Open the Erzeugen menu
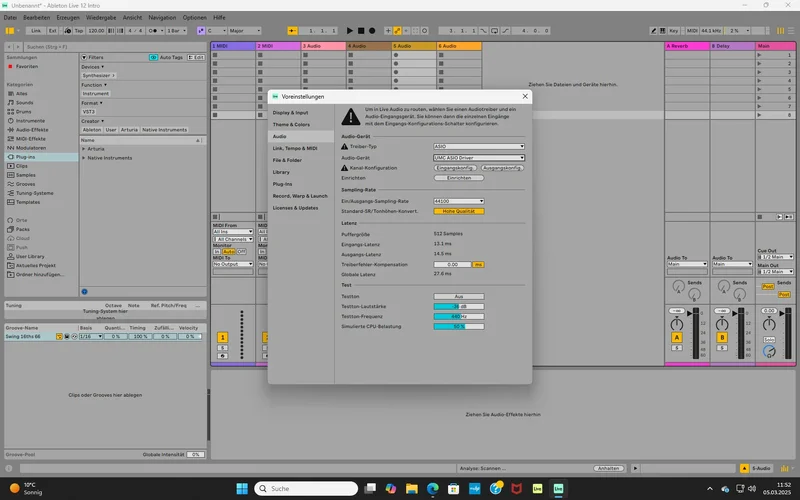 coord(70,17)
